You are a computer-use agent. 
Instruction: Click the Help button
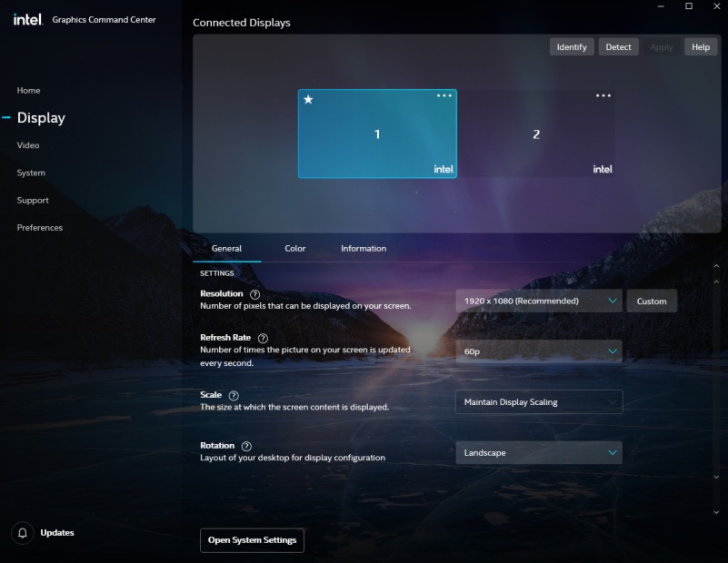point(701,47)
